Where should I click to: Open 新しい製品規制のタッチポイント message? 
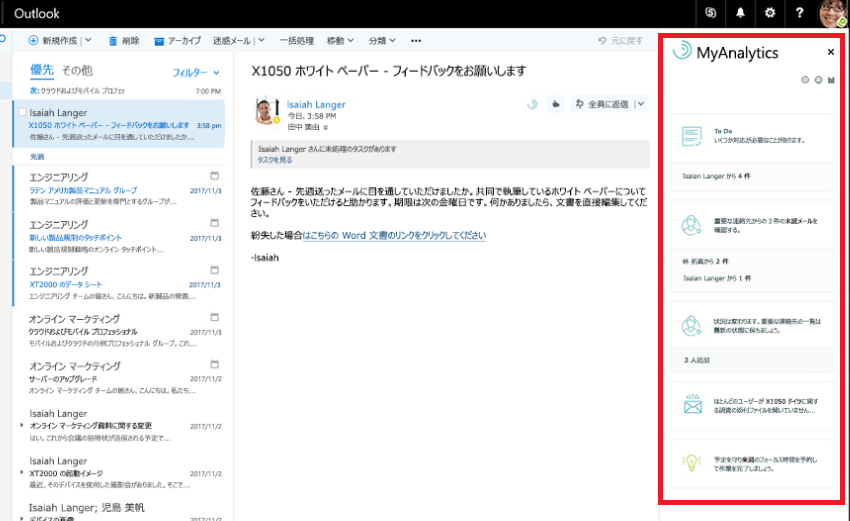(x=118, y=236)
